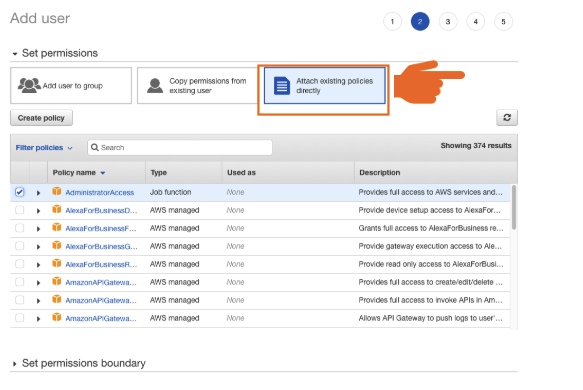Click the policy icon in the create/edit/delete row
Screen dimensions: 583x390
(57, 281)
